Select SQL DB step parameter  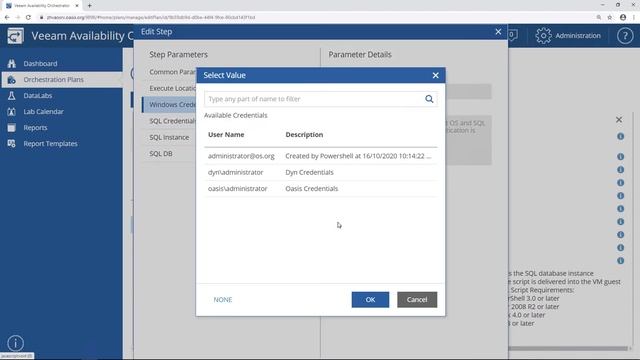click(161, 154)
